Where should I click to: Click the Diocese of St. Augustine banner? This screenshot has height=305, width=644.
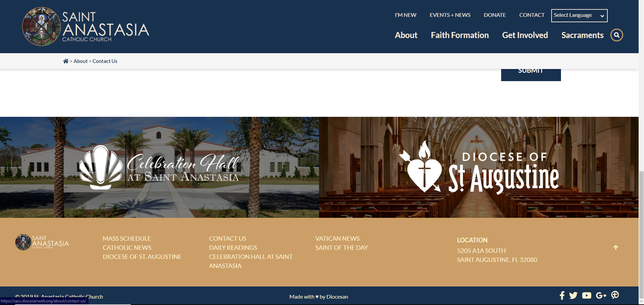pos(478,167)
